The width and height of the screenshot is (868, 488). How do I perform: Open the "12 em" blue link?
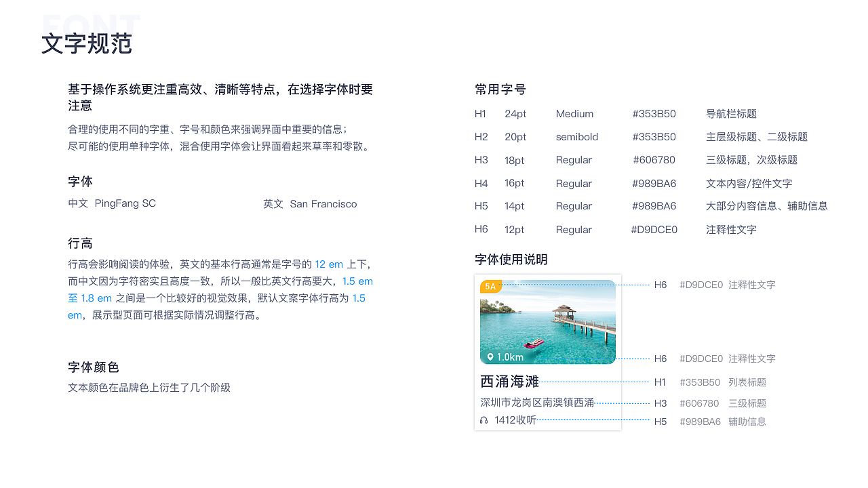click(329, 264)
